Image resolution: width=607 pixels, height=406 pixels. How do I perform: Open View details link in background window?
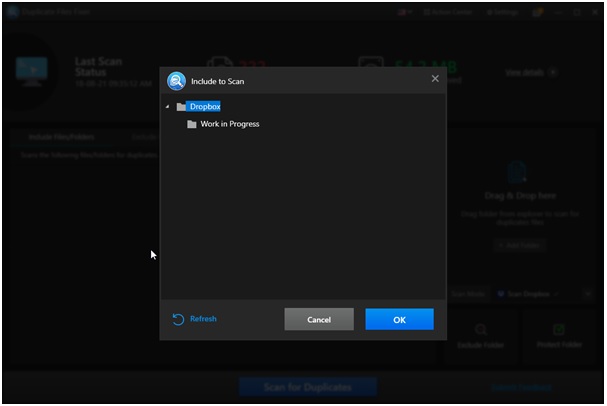(531, 72)
